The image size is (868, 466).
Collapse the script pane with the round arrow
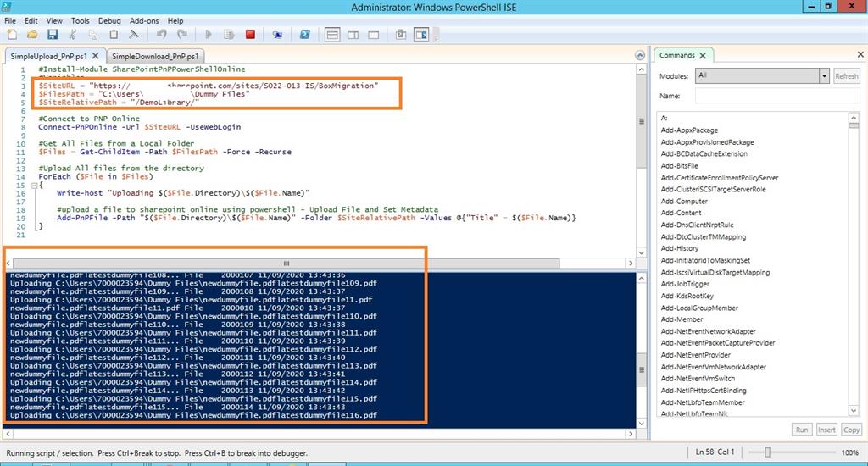pos(640,55)
